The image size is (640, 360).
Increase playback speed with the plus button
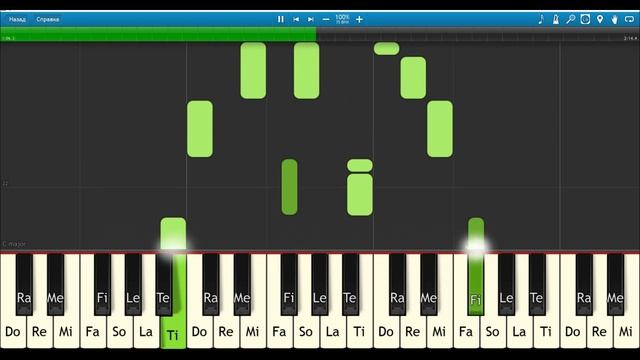[359, 19]
